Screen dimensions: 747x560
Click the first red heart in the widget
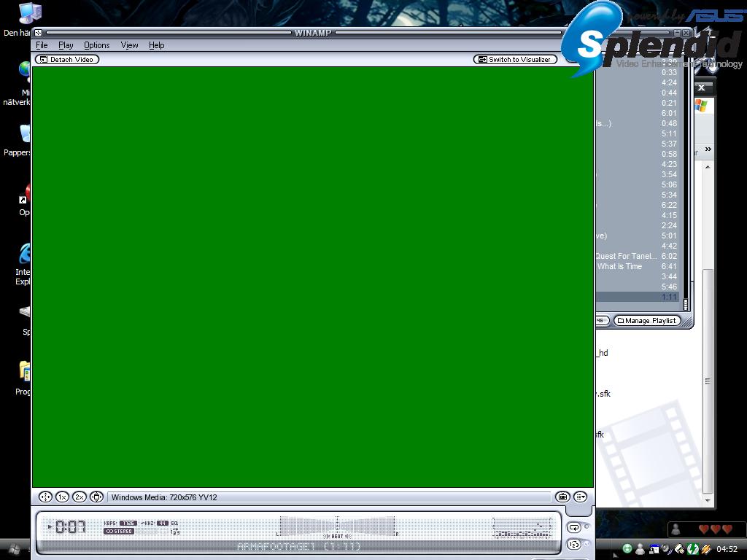click(704, 529)
